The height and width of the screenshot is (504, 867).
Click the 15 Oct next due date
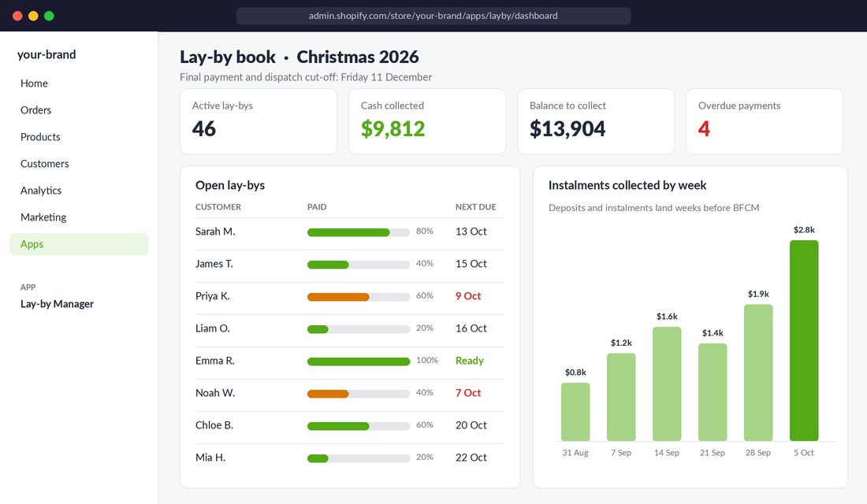click(471, 264)
